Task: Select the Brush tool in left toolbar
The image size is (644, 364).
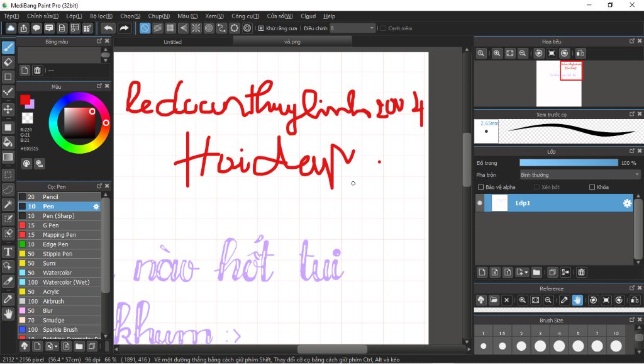Action: coord(8,48)
